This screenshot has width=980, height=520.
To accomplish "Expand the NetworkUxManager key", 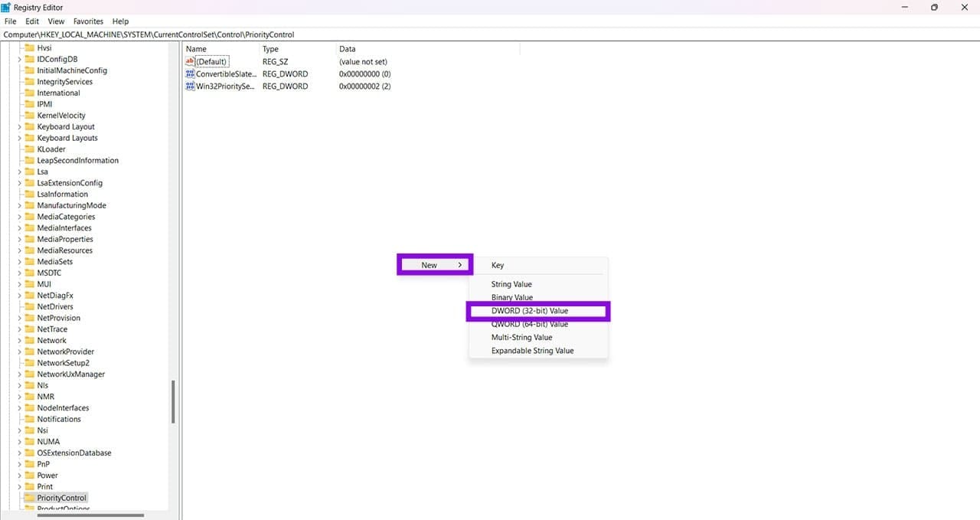I will (19, 374).
